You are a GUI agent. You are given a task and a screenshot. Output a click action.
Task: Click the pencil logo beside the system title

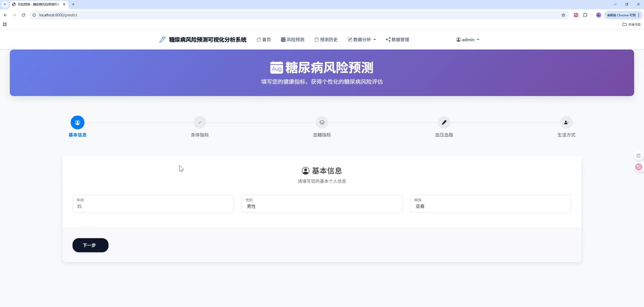162,39
